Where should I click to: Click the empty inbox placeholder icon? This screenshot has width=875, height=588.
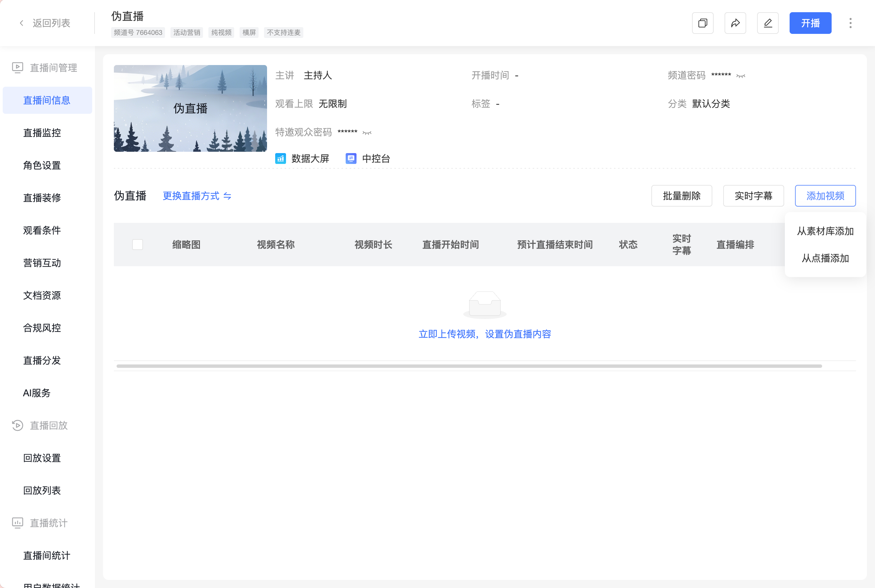(x=485, y=304)
